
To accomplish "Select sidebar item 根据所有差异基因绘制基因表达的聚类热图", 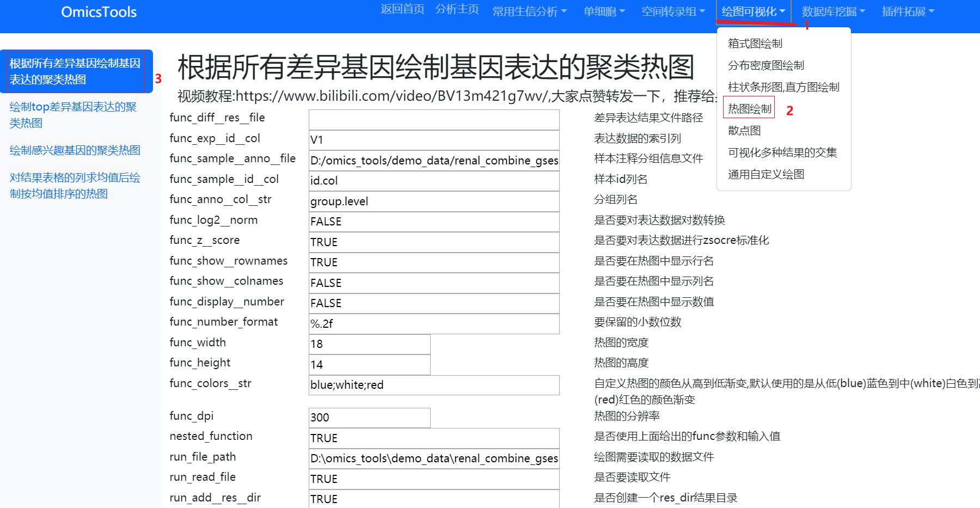I will tap(76, 71).
